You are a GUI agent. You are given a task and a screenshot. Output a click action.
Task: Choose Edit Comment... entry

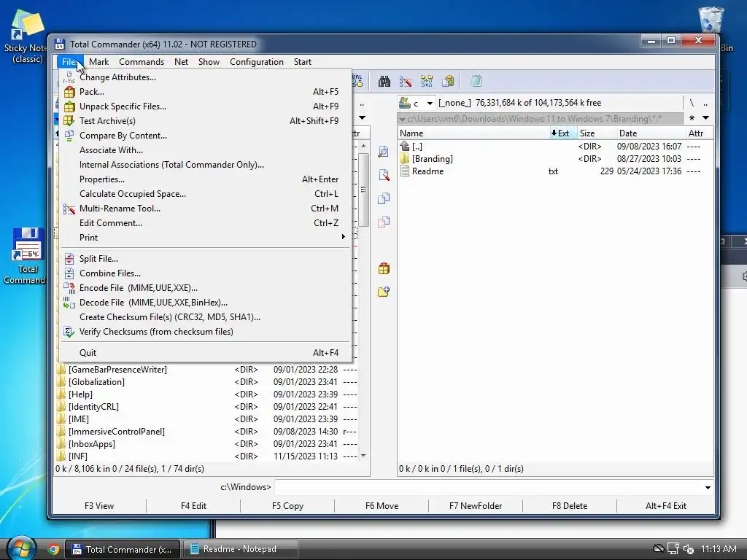(205, 223)
